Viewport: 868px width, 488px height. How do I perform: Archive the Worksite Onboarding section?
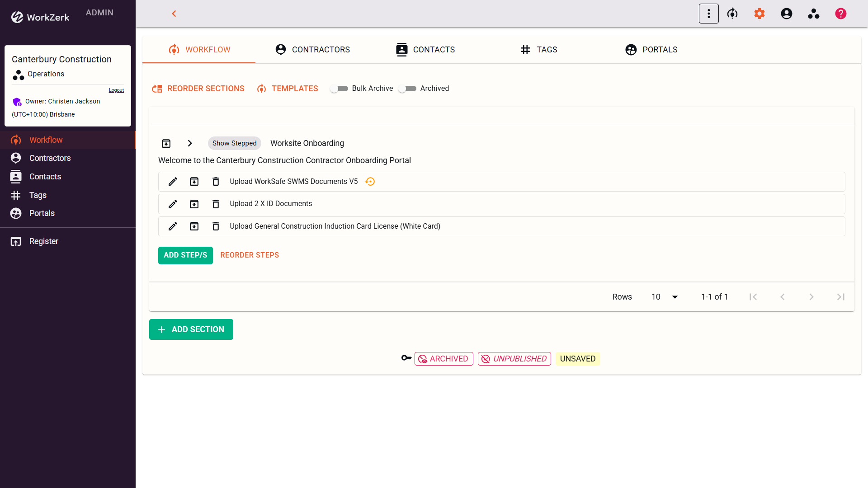(x=166, y=143)
